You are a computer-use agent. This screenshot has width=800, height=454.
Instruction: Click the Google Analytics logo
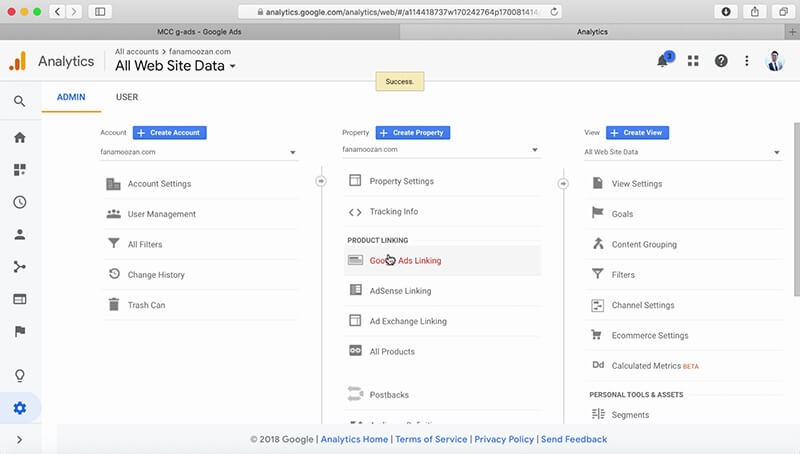[17, 61]
